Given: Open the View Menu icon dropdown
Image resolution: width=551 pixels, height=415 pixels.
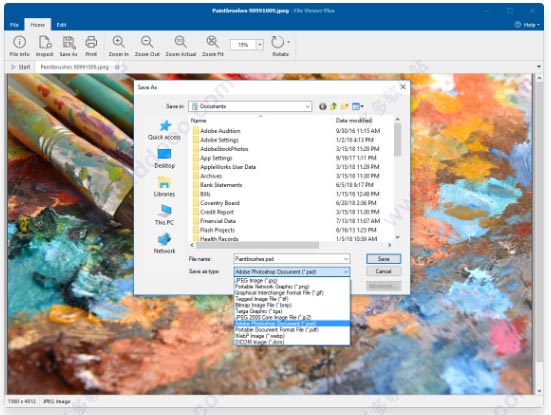Looking at the screenshot, I should (x=357, y=106).
